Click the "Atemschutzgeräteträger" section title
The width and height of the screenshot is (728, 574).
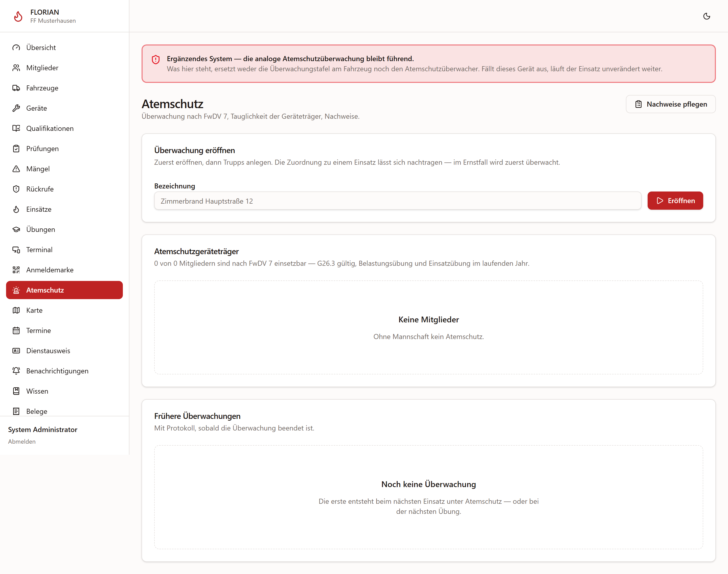196,251
